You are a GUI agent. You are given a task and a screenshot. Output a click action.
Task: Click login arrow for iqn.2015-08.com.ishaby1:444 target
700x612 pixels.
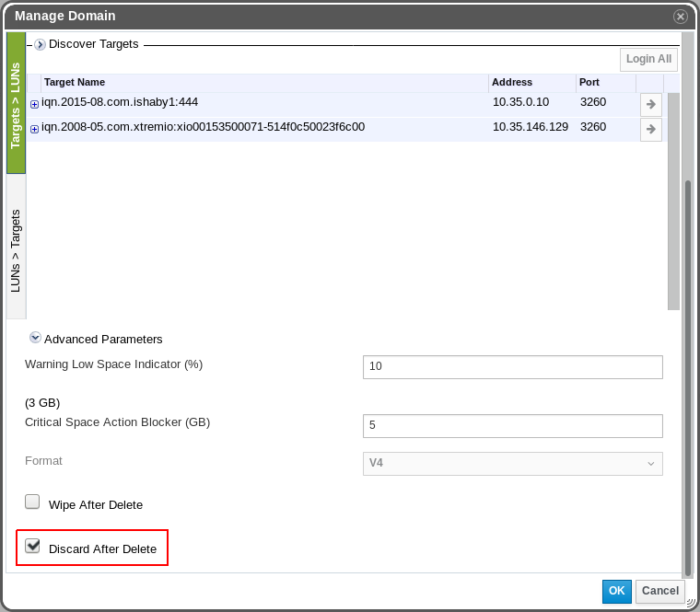[x=650, y=105]
